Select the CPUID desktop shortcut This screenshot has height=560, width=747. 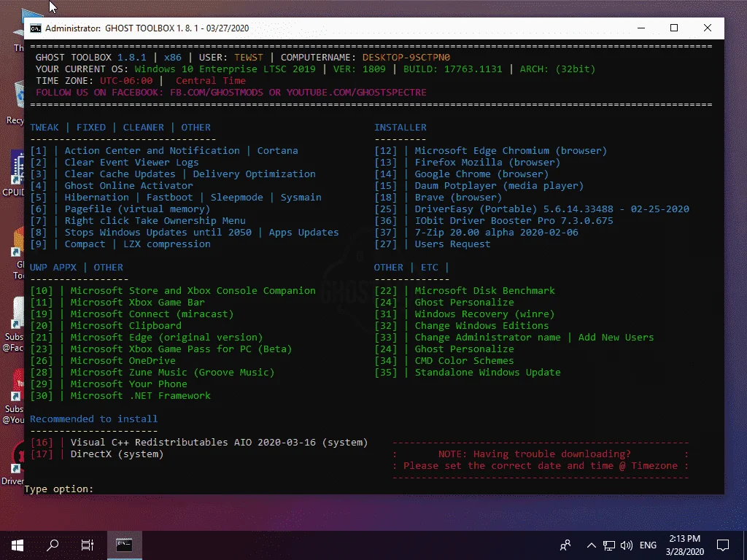15,174
